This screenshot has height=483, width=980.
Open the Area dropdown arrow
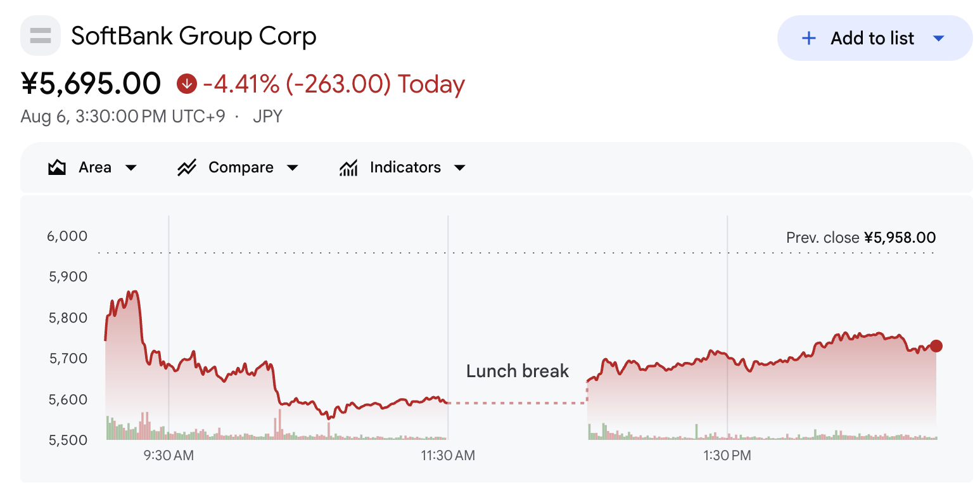tap(131, 168)
